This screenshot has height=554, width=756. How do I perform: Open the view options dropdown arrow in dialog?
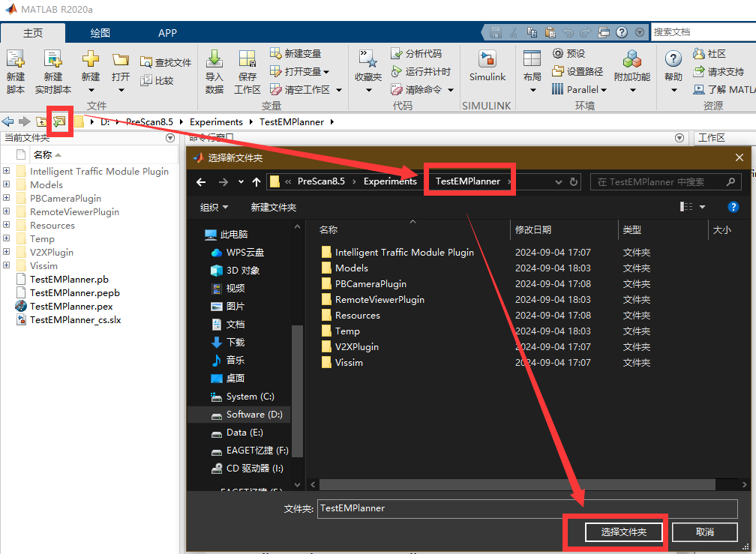click(x=702, y=207)
